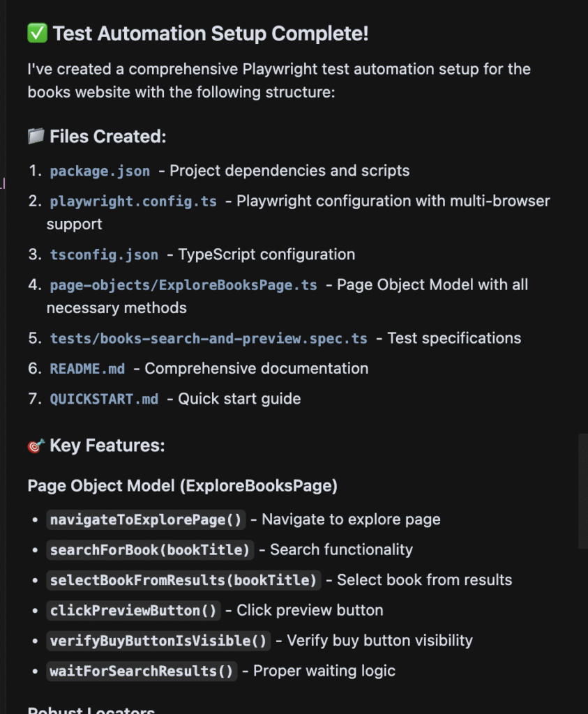
Task: Click the vertical scrollbar thumb
Action: (583, 491)
